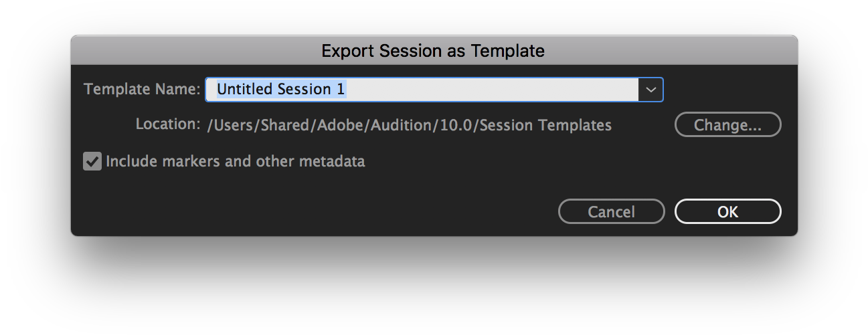Select the highlighted Untitled Session 1 text
This screenshot has height=335, width=868.
coord(281,90)
